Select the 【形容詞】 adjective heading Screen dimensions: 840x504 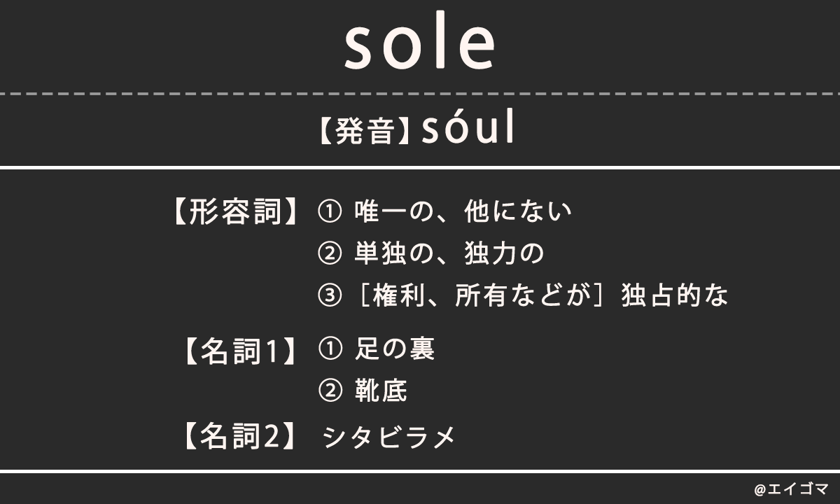[232, 212]
